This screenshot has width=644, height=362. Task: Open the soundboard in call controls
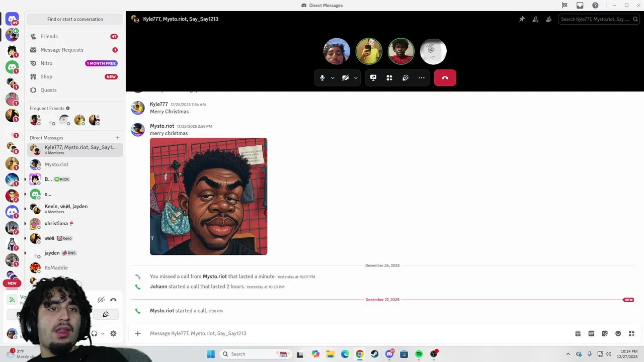coord(406,78)
